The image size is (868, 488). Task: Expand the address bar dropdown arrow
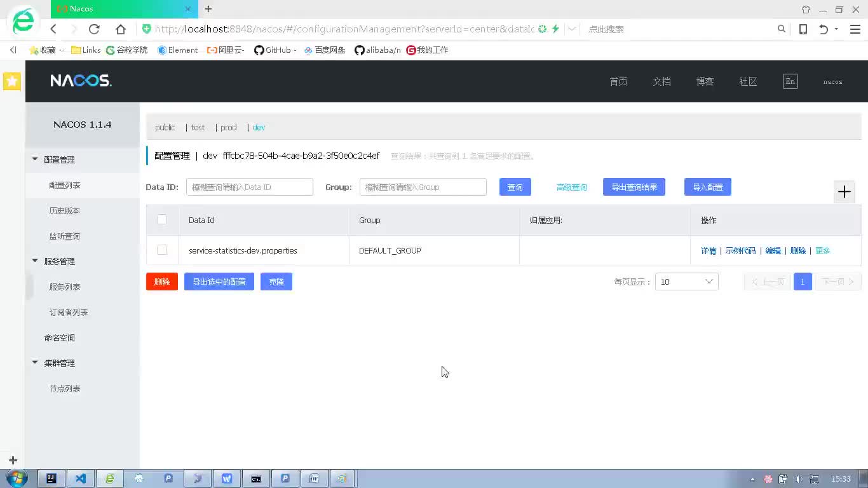[572, 29]
